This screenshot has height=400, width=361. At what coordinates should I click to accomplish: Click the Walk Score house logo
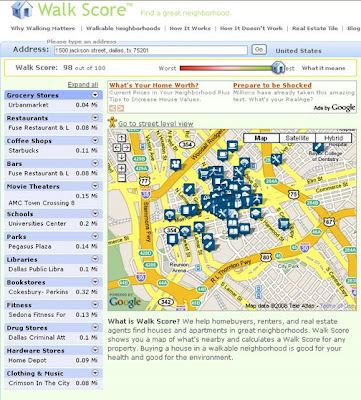pos(22,9)
